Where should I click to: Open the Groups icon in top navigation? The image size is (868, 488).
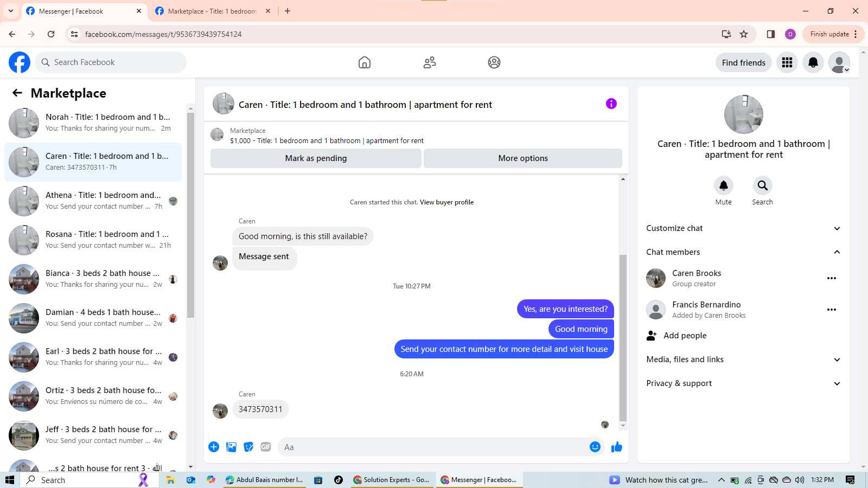click(494, 62)
